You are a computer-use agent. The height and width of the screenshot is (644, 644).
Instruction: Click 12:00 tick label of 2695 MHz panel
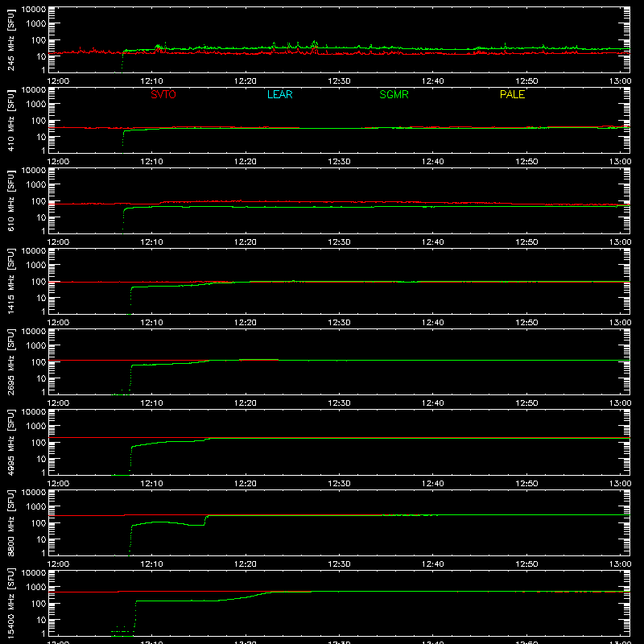click(58, 403)
